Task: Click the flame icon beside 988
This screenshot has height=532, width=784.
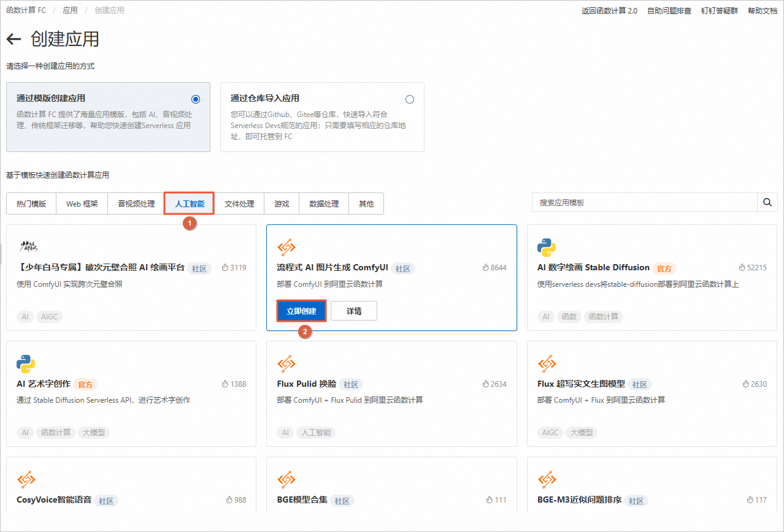Action: click(229, 500)
